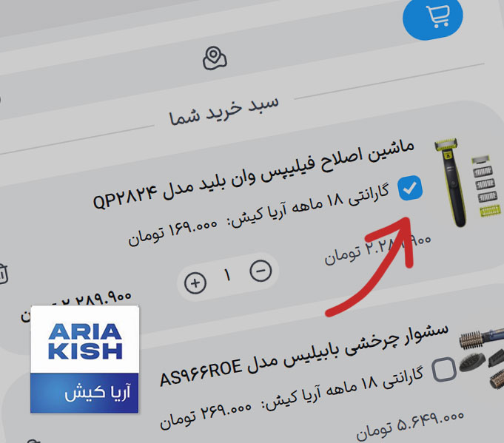
Task: Click the ARIA KISH logo text
Action: click(85, 341)
